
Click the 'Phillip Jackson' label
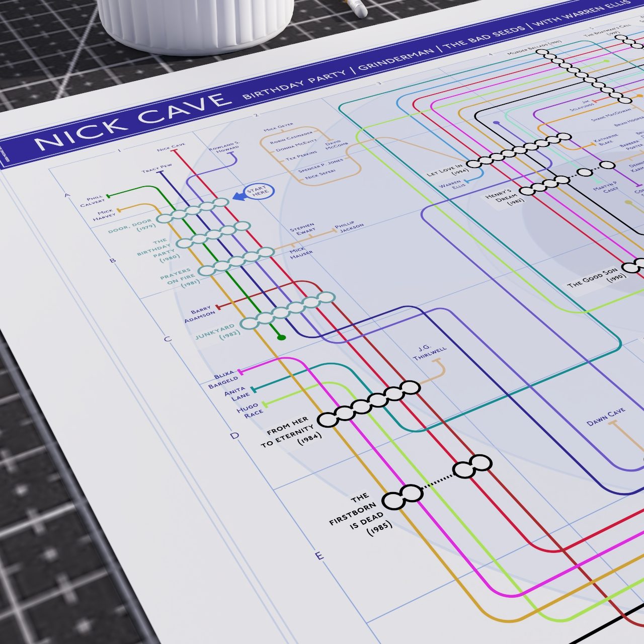349,227
